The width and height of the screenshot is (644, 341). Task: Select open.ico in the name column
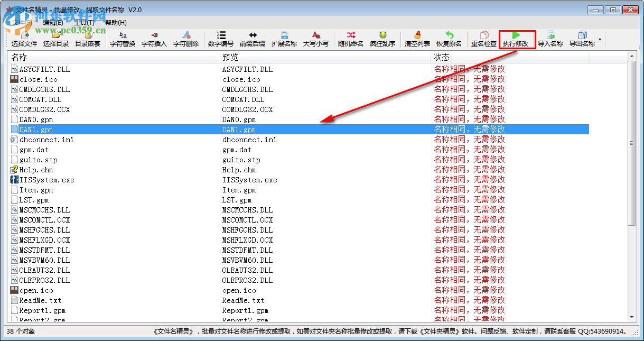coord(36,290)
